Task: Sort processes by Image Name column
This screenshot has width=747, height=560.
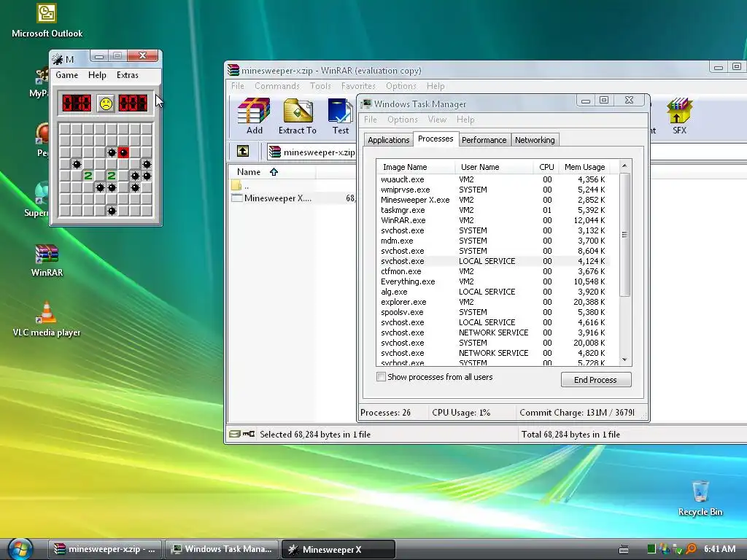Action: point(415,167)
